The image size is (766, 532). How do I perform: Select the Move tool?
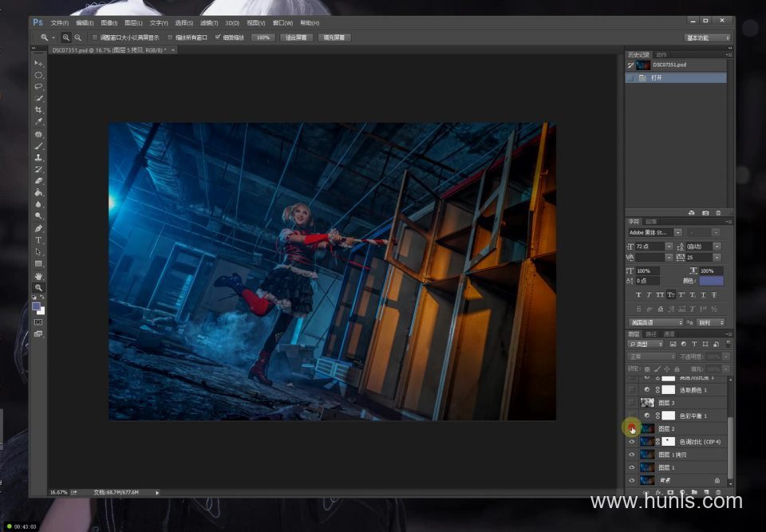(38, 64)
